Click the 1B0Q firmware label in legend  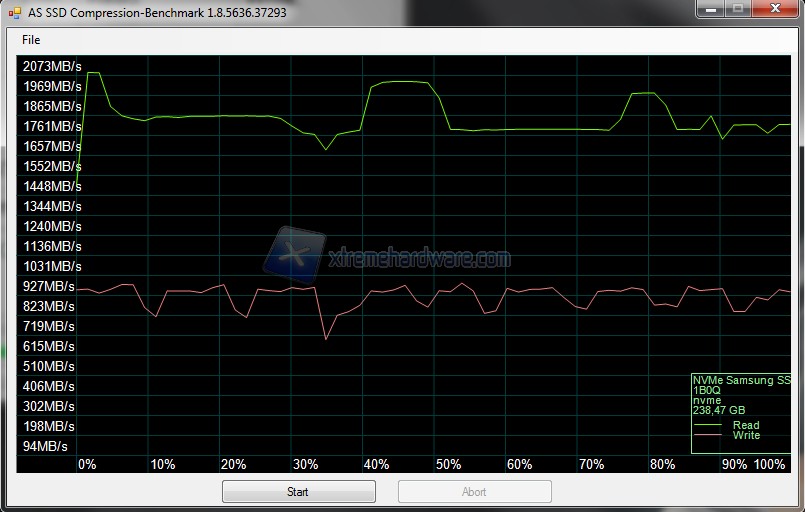pyautogui.click(x=706, y=390)
